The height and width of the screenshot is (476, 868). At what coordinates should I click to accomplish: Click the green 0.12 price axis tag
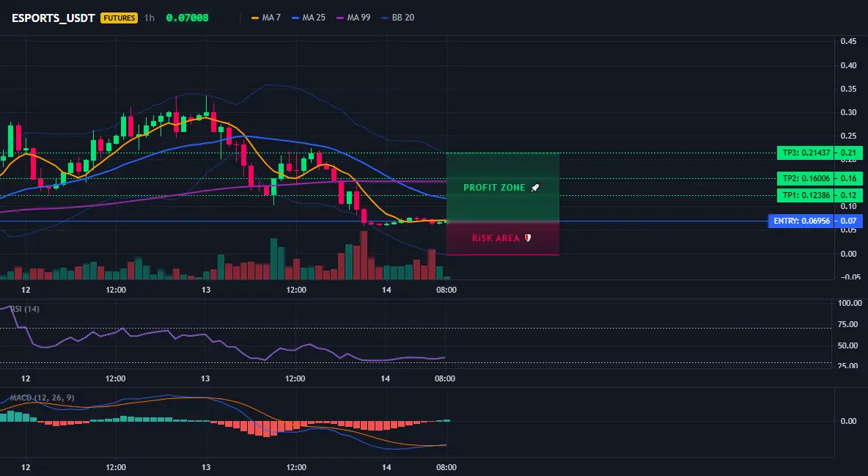(x=849, y=195)
